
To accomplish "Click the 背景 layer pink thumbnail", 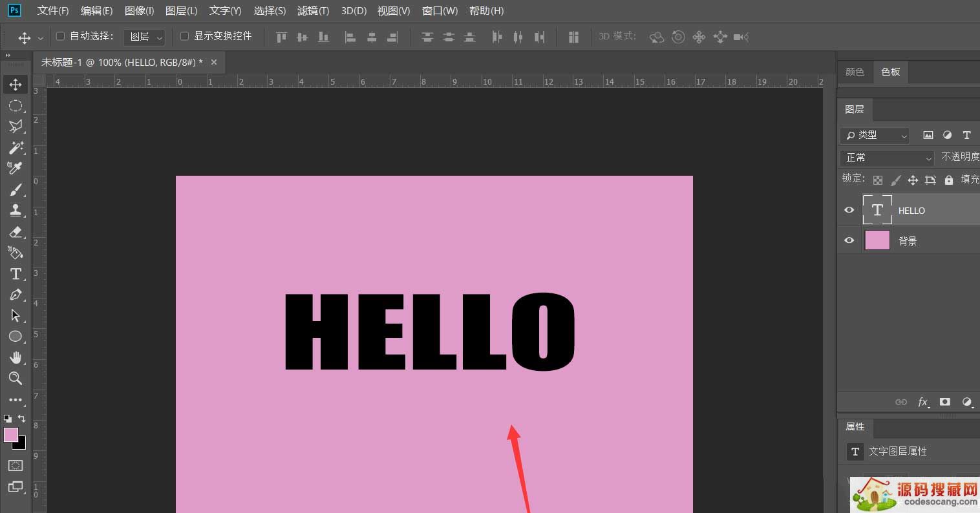I will point(877,240).
